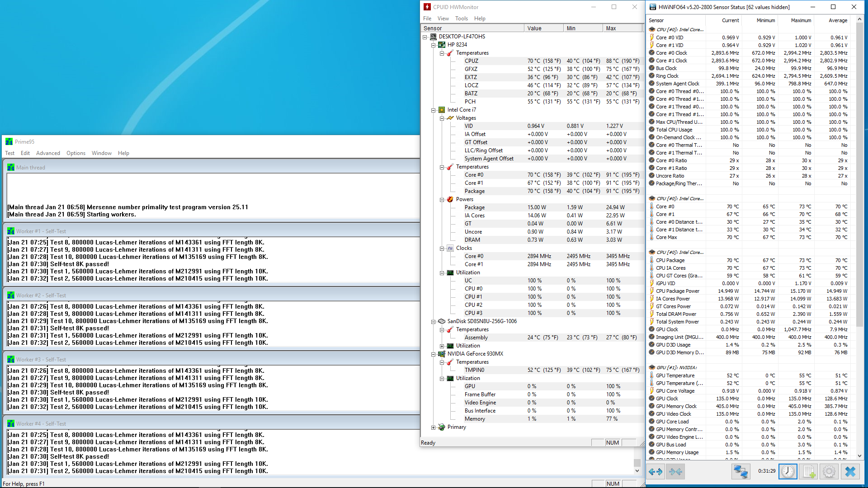Click the Primary battery icon in HWMonitor
Viewport: 868px width, 488px height.
click(442, 427)
